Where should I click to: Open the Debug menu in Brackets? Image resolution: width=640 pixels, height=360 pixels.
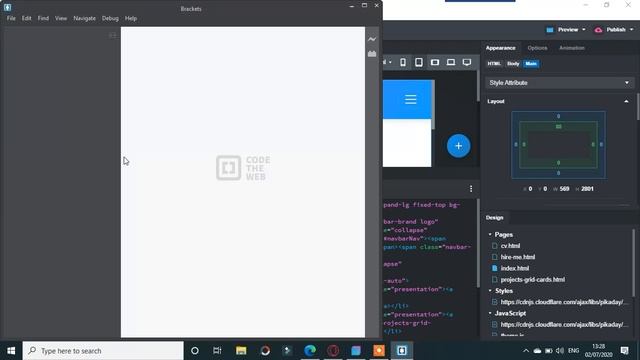[110, 18]
